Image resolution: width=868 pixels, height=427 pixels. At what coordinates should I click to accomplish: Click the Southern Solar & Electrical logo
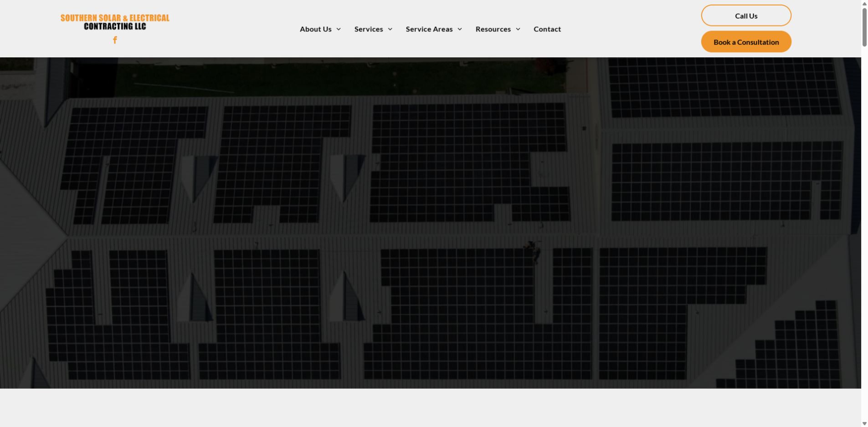[x=115, y=22]
